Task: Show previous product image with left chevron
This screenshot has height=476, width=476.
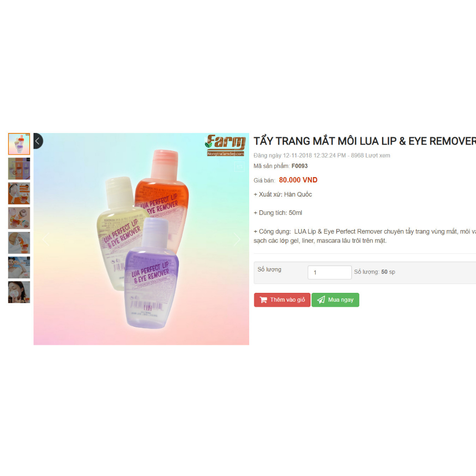Action: [x=46, y=239]
